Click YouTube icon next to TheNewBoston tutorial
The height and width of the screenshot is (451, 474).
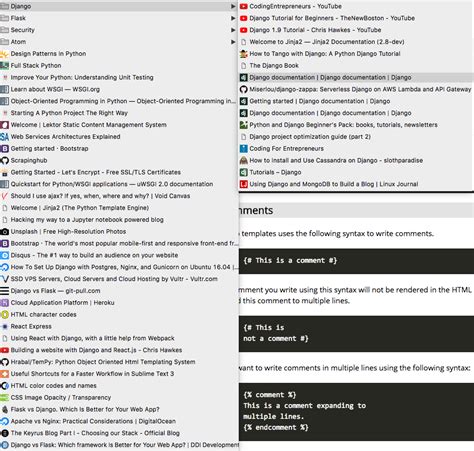(244, 18)
